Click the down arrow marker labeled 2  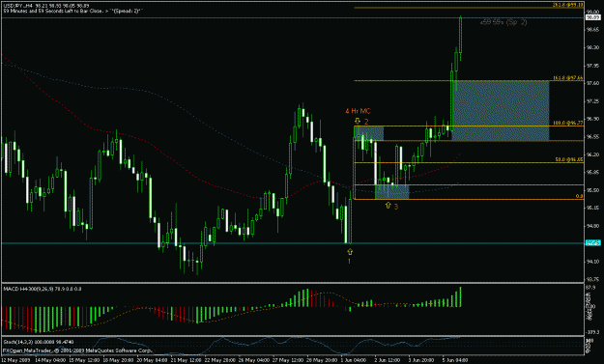(357, 121)
